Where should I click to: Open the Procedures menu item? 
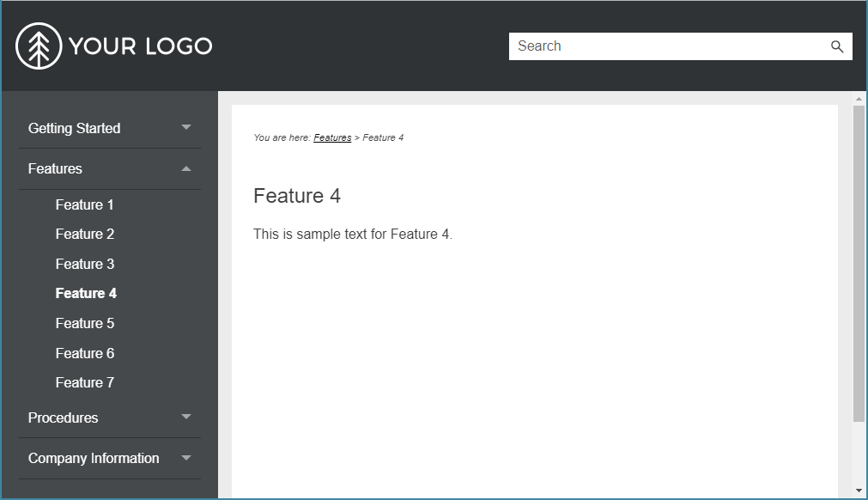point(64,418)
